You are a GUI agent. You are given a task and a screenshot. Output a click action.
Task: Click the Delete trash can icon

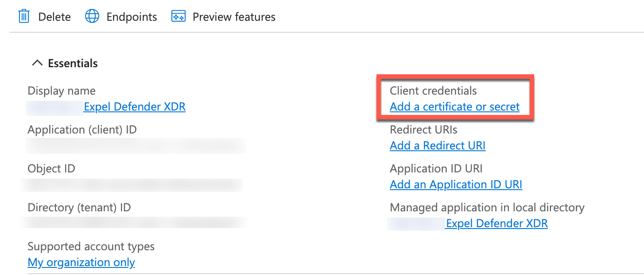coord(23,17)
